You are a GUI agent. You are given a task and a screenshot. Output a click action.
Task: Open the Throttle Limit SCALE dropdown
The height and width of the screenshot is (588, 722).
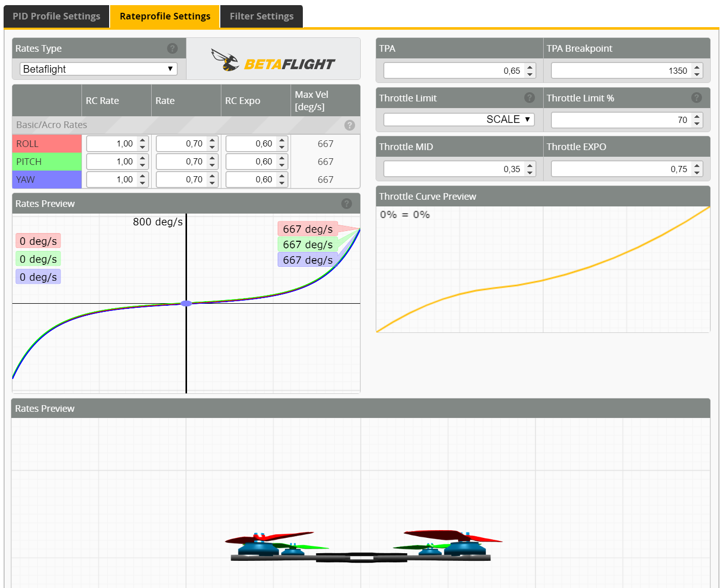459,119
